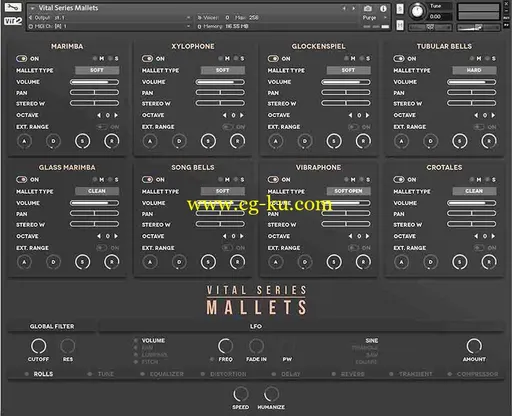This screenshot has width=512, height=416.
Task: Click the wrench icon in Kontakt header
Action: (x=13, y=8)
